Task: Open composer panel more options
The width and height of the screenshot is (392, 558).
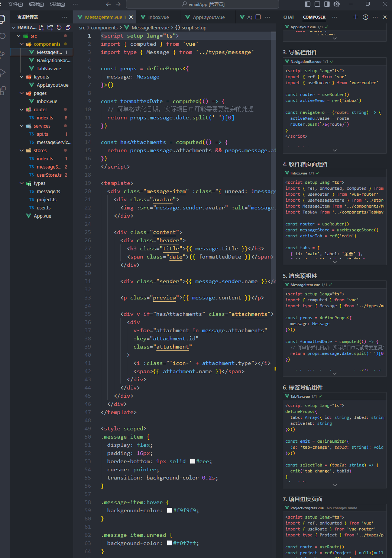Action: (x=375, y=17)
